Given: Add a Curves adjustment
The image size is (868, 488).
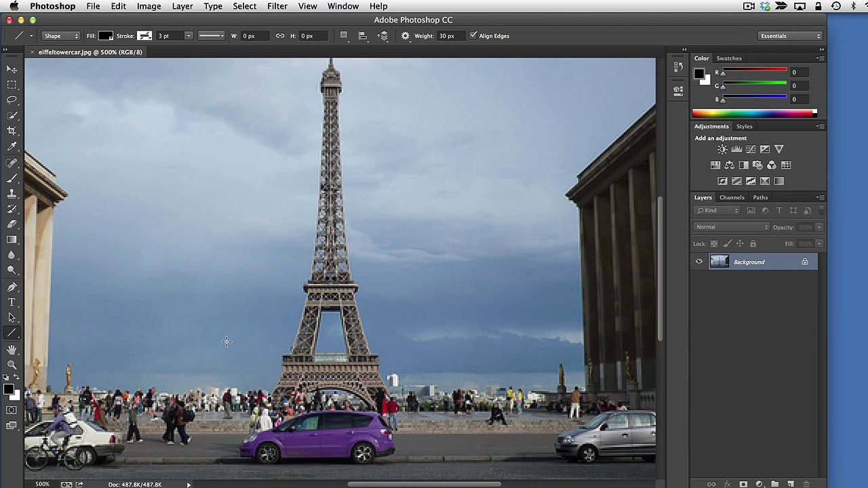Looking at the screenshot, I should (x=751, y=149).
